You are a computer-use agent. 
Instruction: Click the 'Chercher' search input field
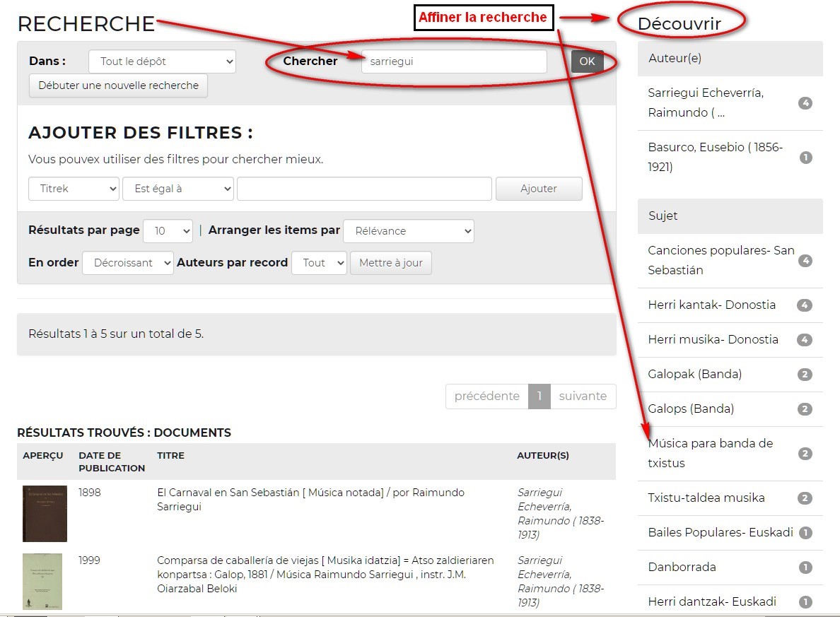454,61
